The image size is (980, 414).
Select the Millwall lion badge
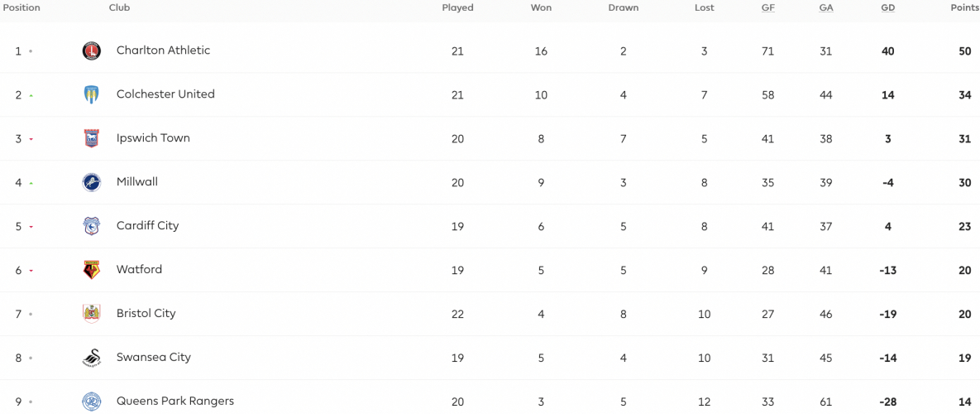[92, 183]
